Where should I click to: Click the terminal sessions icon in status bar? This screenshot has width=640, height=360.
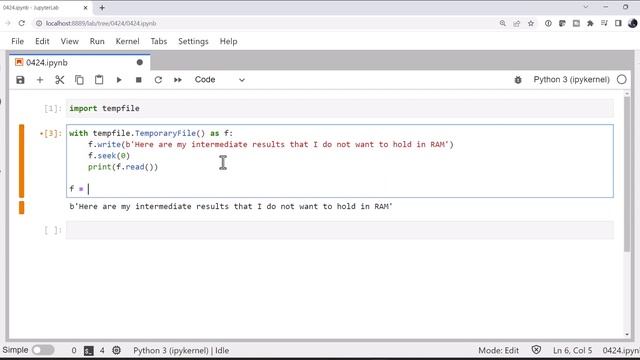tap(89, 351)
